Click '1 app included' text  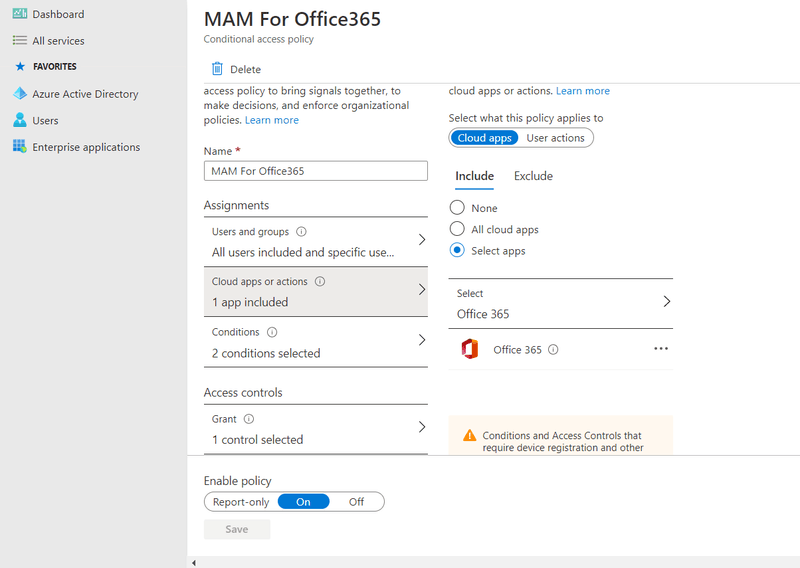pyautogui.click(x=250, y=302)
